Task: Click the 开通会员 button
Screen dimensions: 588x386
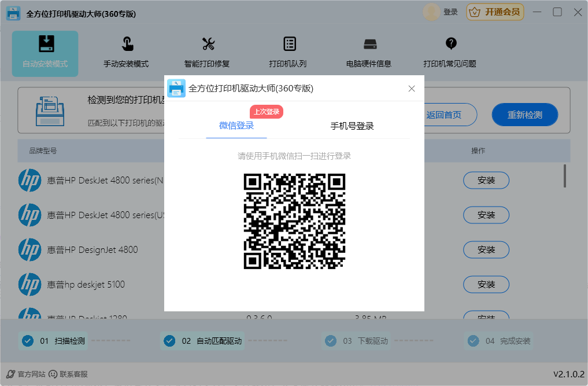Action: pos(495,12)
